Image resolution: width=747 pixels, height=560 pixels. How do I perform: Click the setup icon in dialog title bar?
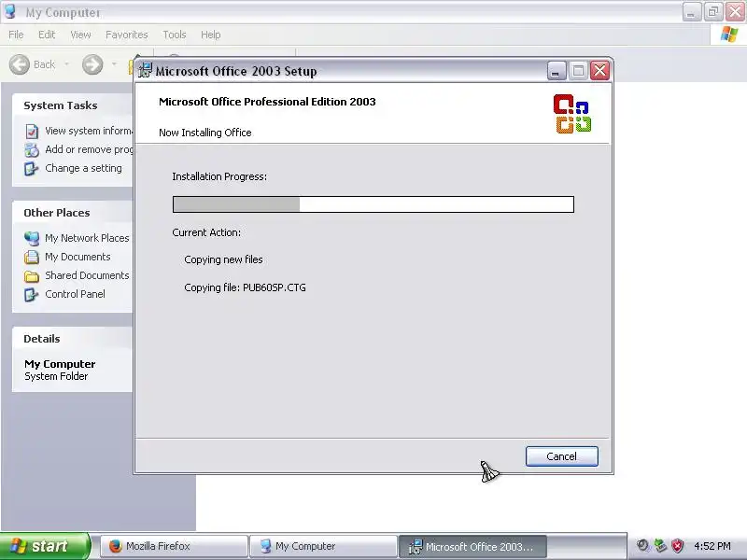[145, 71]
